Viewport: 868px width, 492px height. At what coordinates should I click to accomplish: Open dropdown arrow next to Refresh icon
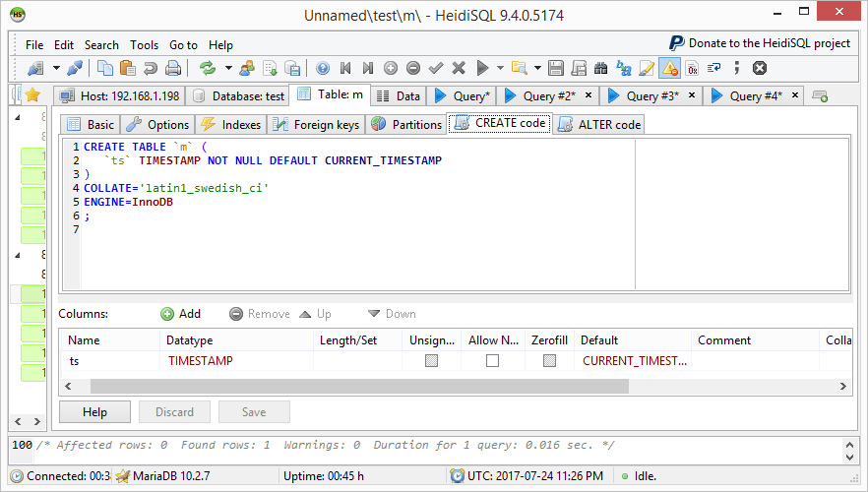pyautogui.click(x=227, y=68)
